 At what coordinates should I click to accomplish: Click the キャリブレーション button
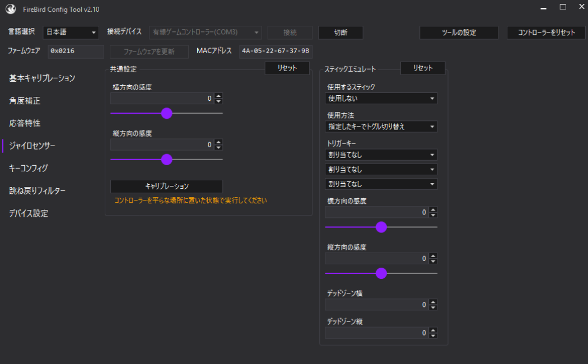click(x=166, y=186)
